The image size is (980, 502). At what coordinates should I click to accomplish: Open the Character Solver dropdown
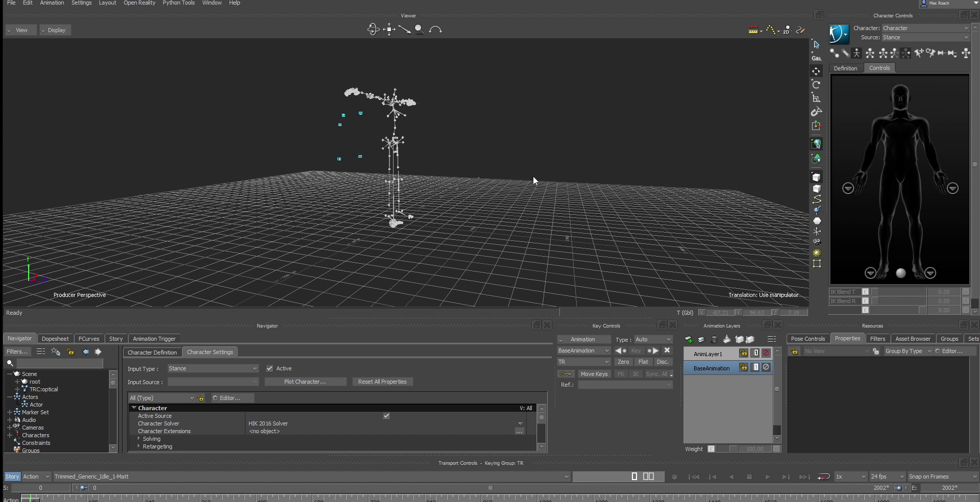(x=520, y=423)
